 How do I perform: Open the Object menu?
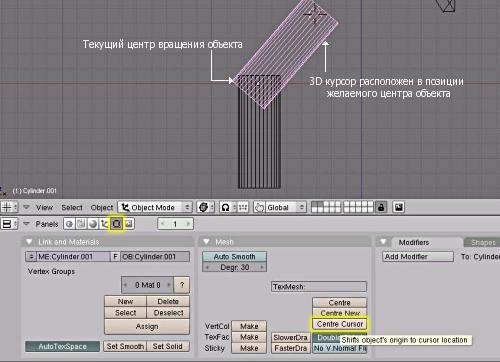click(x=102, y=207)
